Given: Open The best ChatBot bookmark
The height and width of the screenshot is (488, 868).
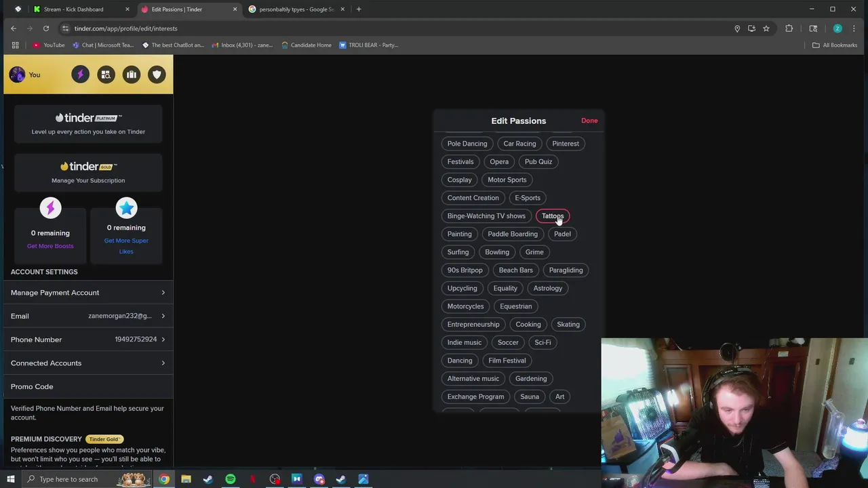Looking at the screenshot, I should pos(173,45).
